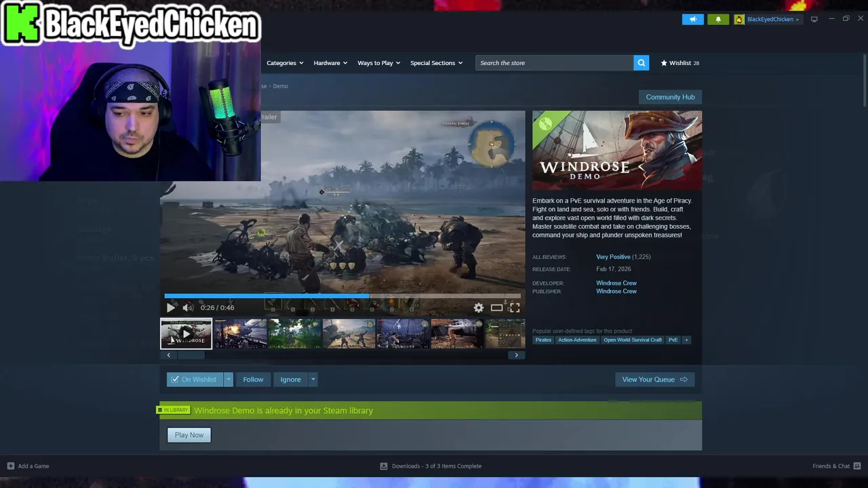Viewport: 868px width, 488px height.
Task: Expand the Categories menu
Action: [285, 63]
